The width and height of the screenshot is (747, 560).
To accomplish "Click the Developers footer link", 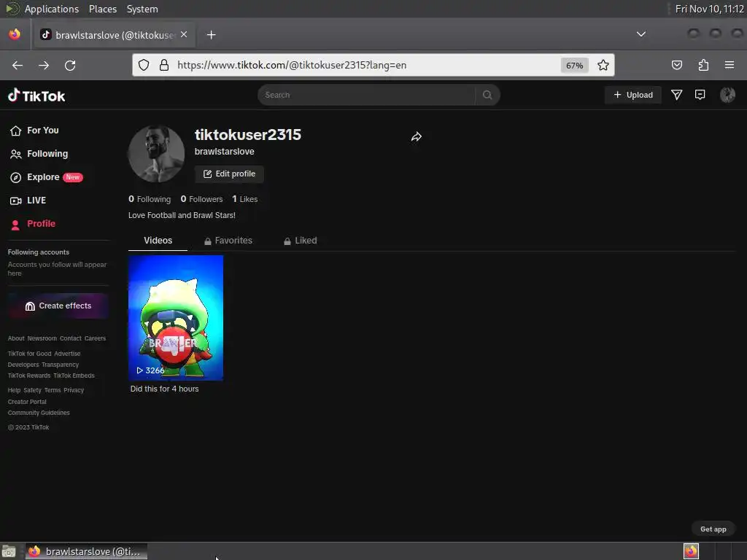I will point(23,365).
